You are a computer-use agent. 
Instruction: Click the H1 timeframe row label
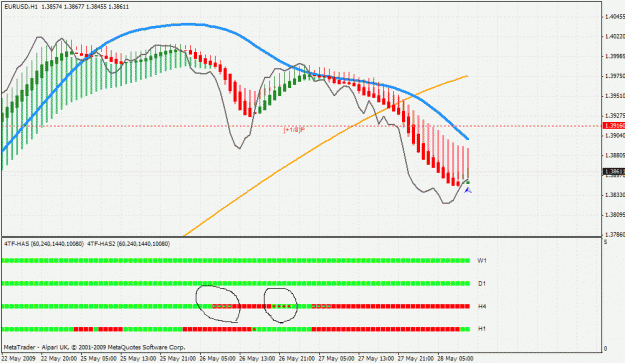[x=482, y=329]
